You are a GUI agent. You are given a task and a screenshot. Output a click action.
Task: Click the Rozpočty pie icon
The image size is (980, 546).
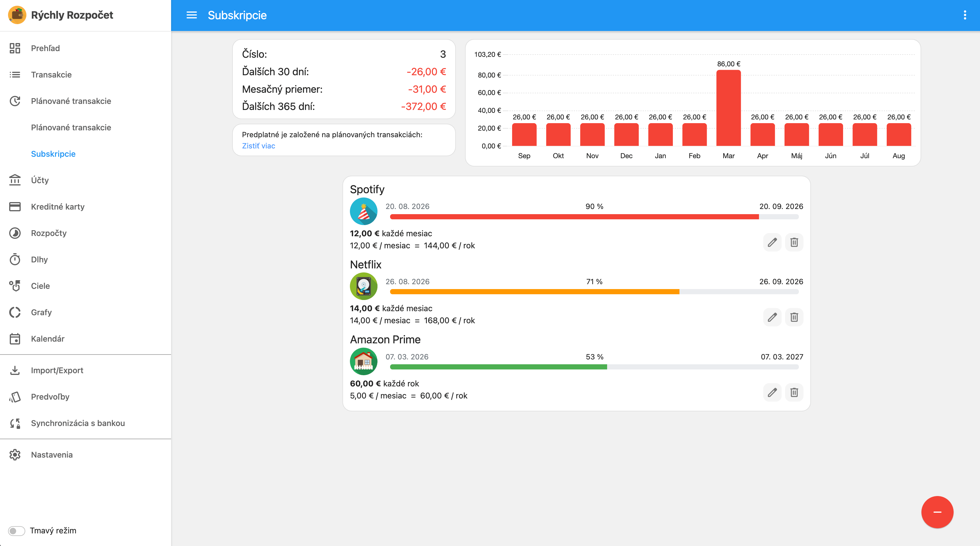tap(15, 233)
